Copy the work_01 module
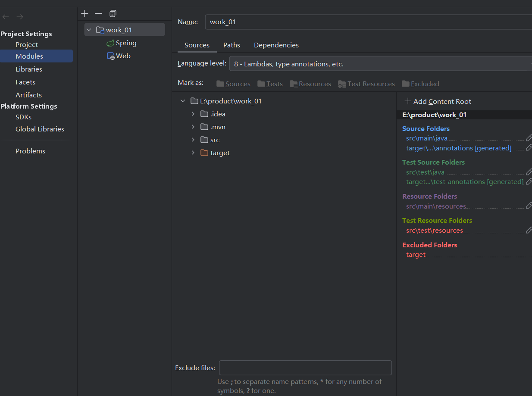The width and height of the screenshot is (532, 396). [113, 13]
